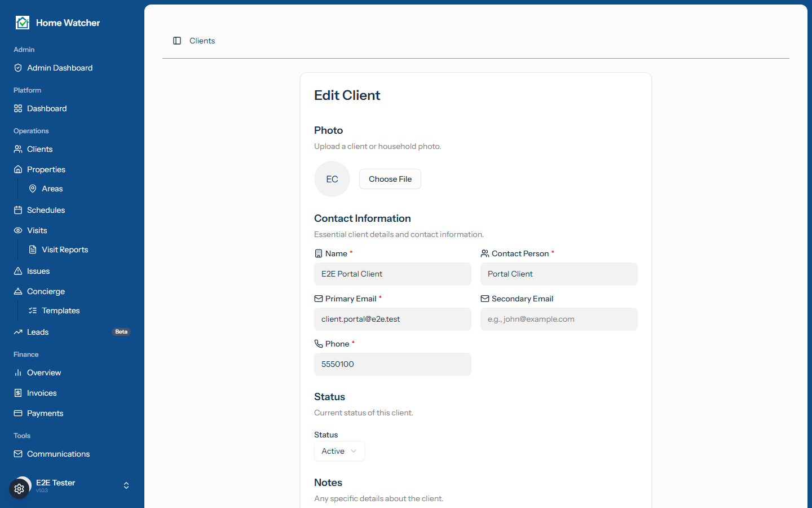
Task: Open Properties in the sidebar
Action: coord(72,169)
